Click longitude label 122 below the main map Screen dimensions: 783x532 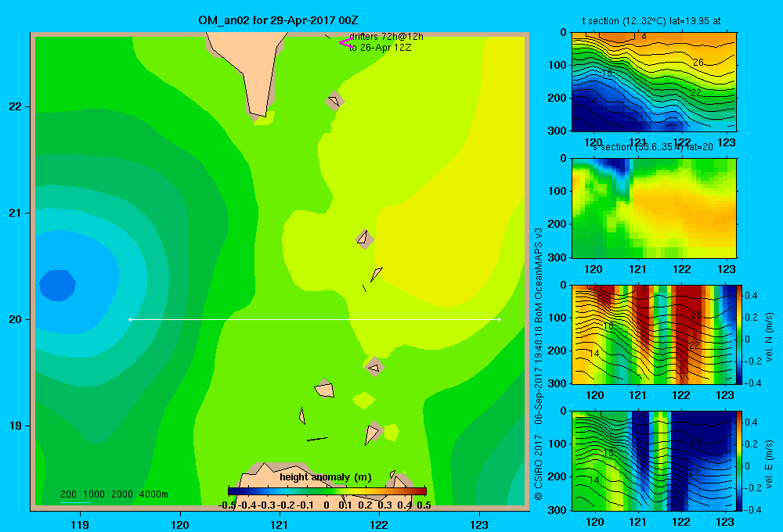379,524
